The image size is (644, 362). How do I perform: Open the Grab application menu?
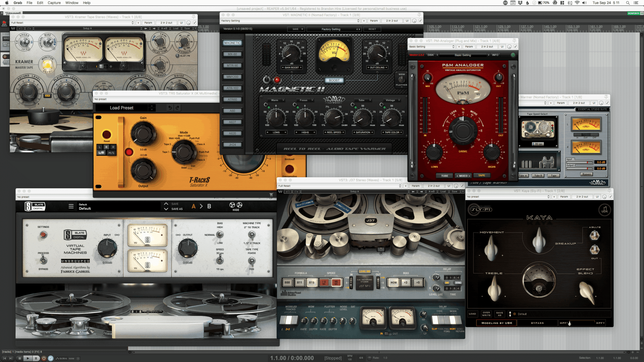pos(18,3)
